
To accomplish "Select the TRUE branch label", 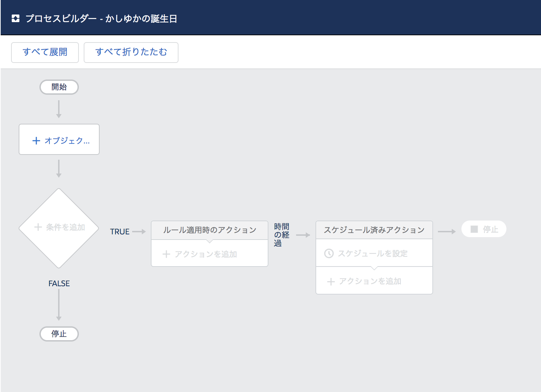I will [120, 232].
